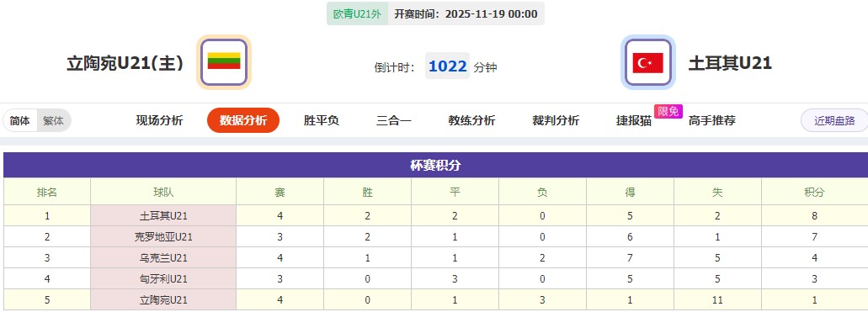The image size is (868, 312).
Task: Select 匈牙利U21 in the standings table
Action: pyautogui.click(x=163, y=279)
